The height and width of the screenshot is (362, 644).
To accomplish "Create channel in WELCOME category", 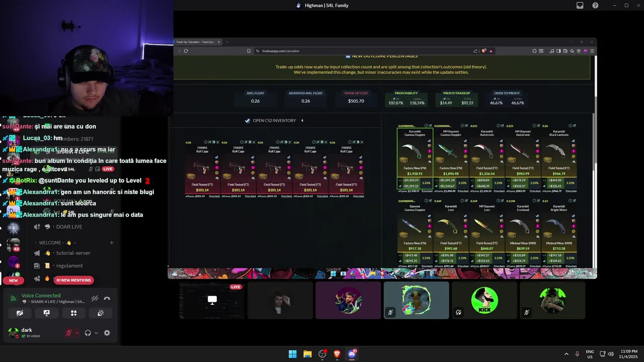I will (x=112, y=242).
